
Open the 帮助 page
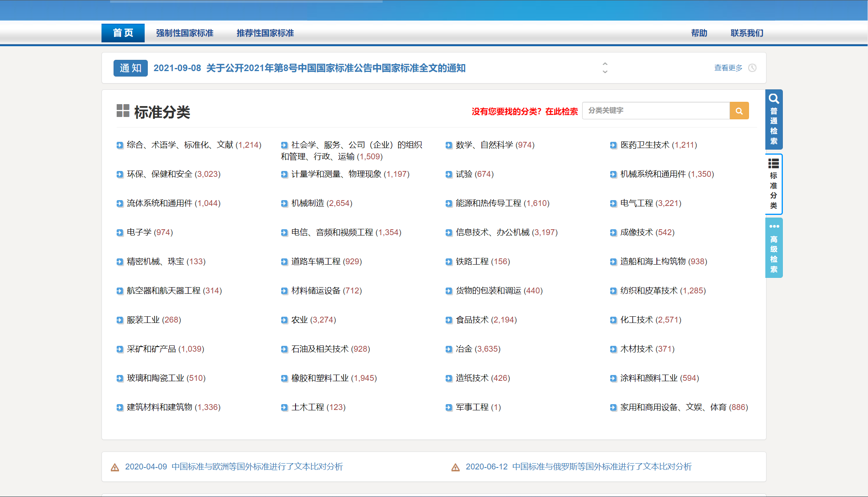(x=699, y=33)
